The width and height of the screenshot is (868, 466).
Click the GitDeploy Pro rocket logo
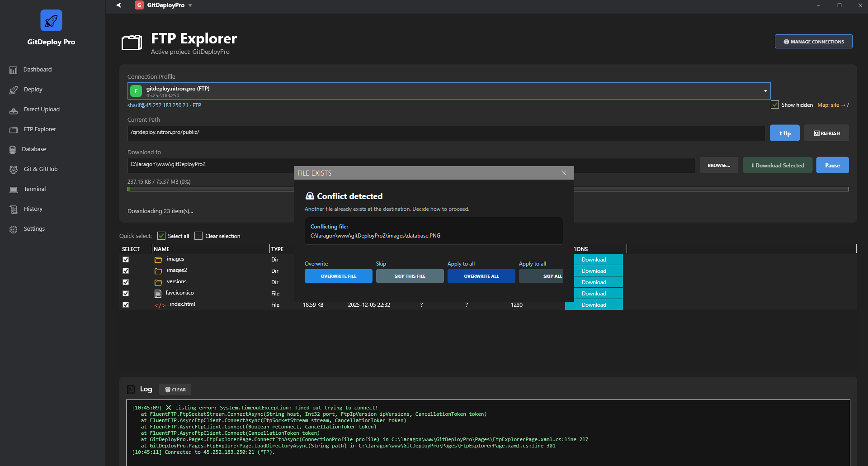pyautogui.click(x=51, y=20)
